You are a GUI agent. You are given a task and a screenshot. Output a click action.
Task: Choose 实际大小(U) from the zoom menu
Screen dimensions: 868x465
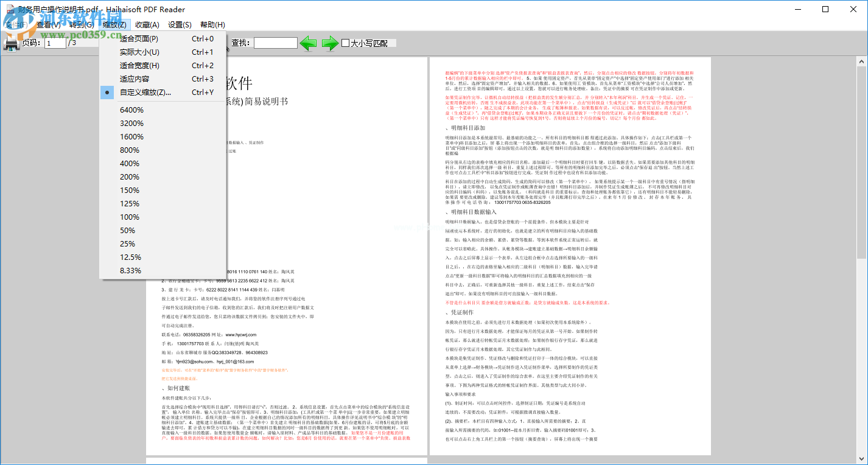pyautogui.click(x=163, y=52)
